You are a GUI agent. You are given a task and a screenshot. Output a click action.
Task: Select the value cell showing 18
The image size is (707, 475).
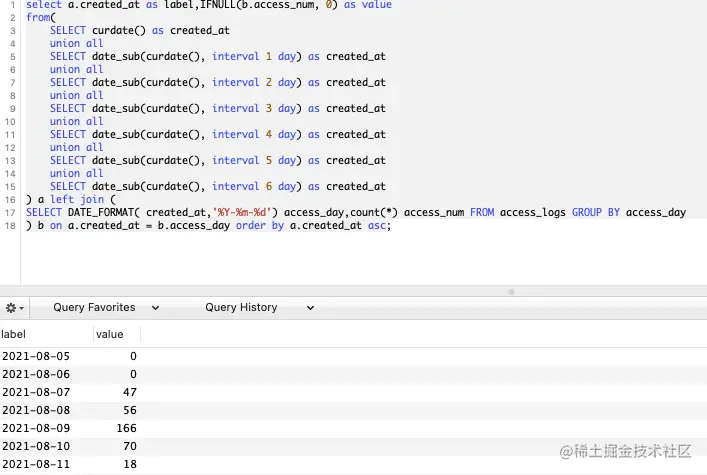click(x=130, y=465)
